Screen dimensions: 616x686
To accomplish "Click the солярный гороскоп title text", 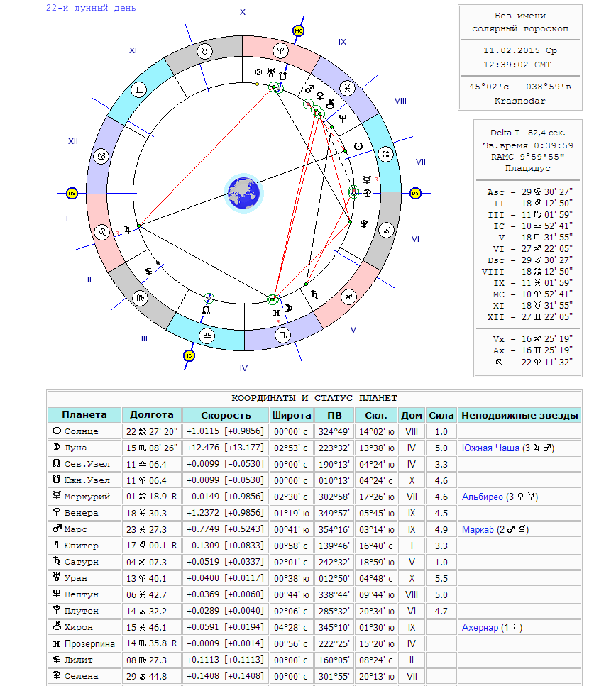I will (x=519, y=28).
